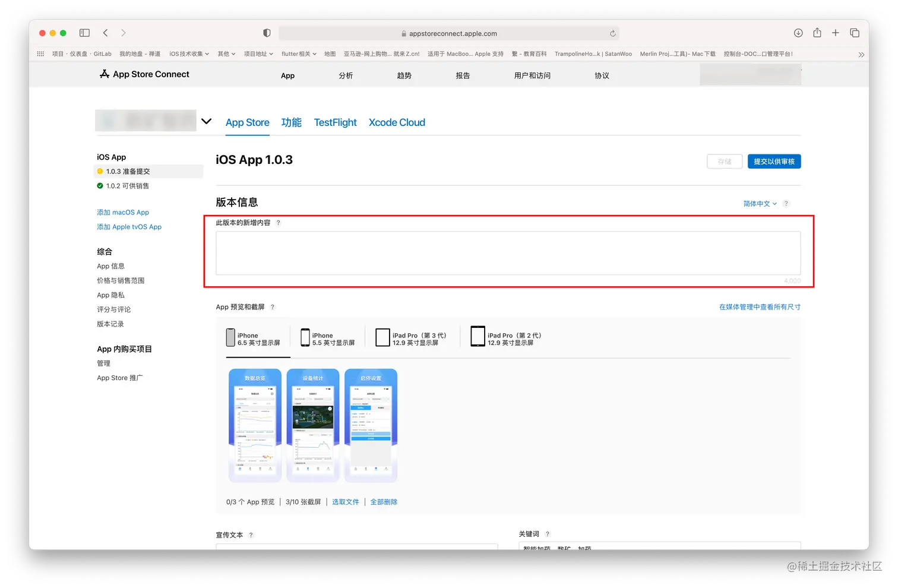Open 评分与评论 in sidebar
The image size is (898, 588).
click(x=113, y=309)
